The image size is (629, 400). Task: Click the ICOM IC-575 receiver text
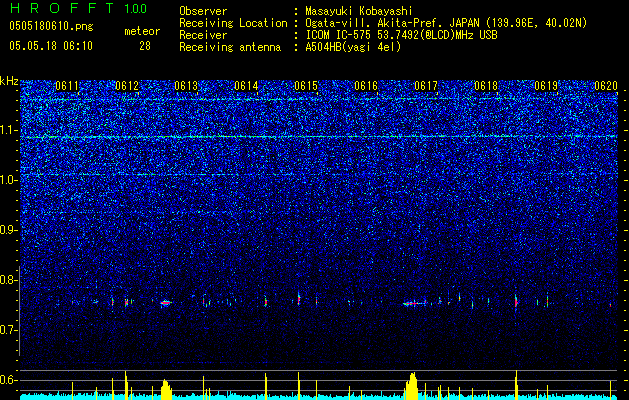click(x=401, y=35)
